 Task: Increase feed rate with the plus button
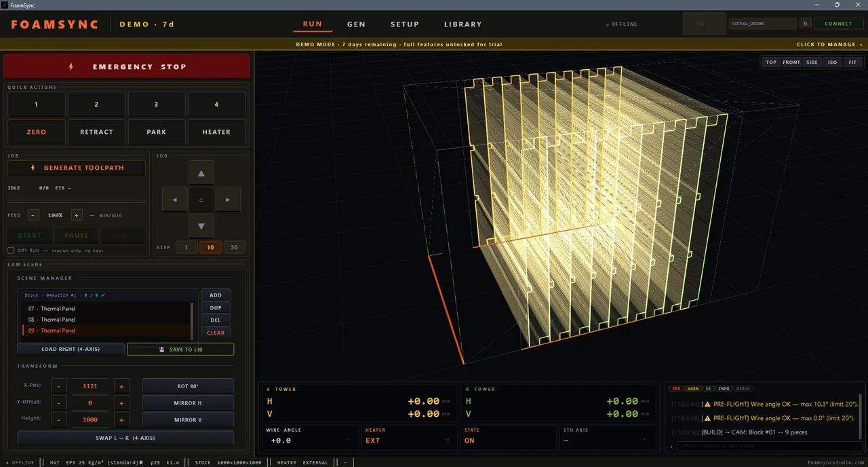pos(77,215)
